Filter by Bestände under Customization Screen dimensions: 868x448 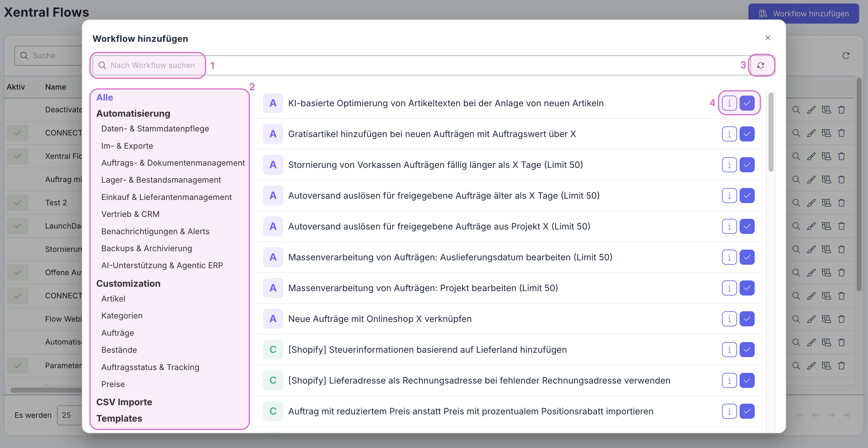pos(119,350)
